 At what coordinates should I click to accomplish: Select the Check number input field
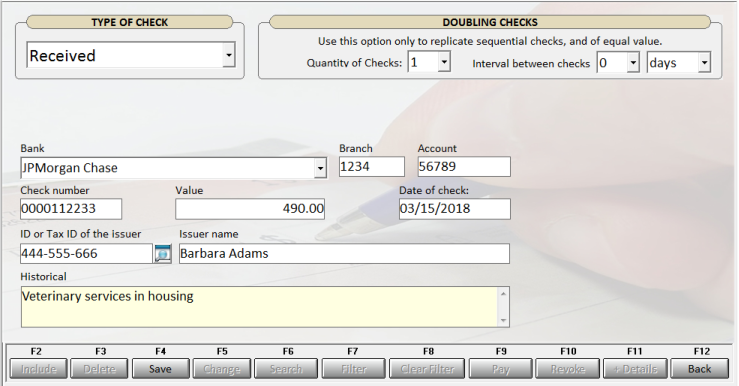(71, 209)
